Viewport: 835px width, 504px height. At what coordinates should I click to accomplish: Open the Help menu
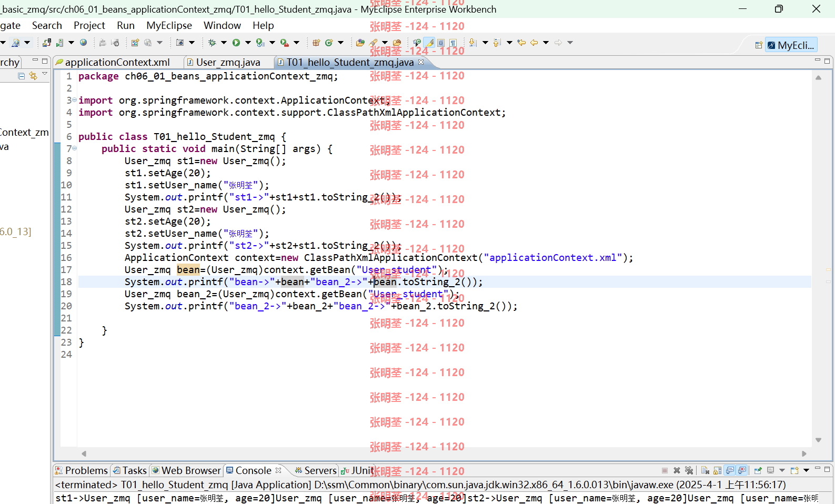click(263, 25)
